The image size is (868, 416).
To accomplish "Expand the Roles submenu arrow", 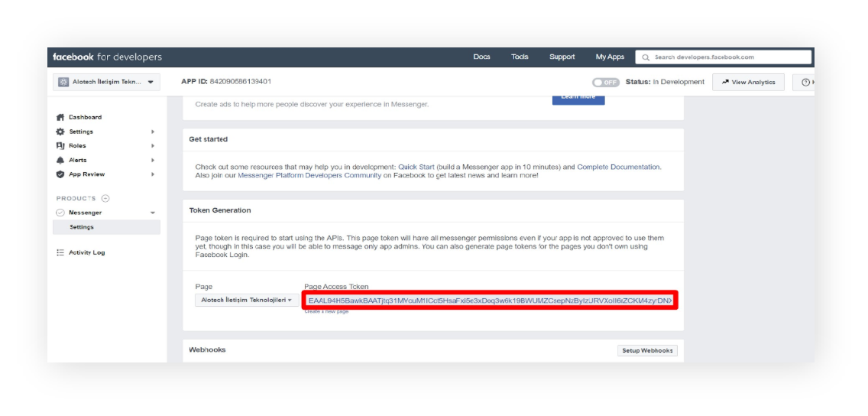I will click(153, 146).
